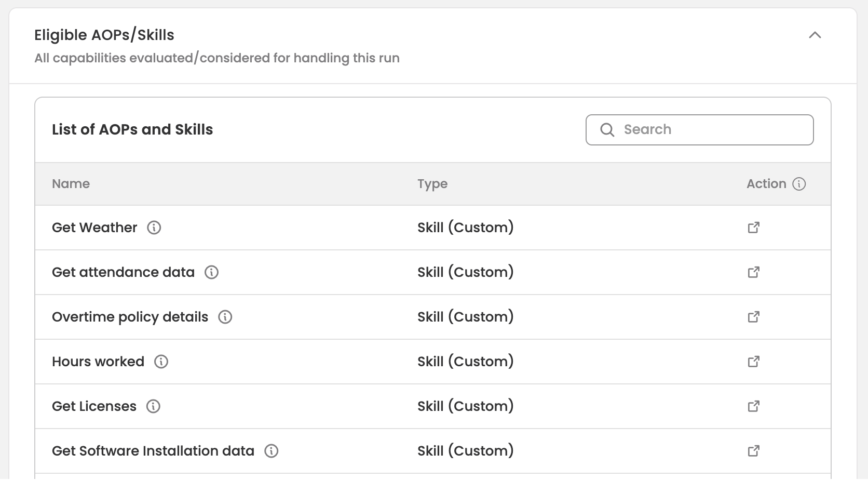Show info icon beside Get Weather

click(154, 228)
